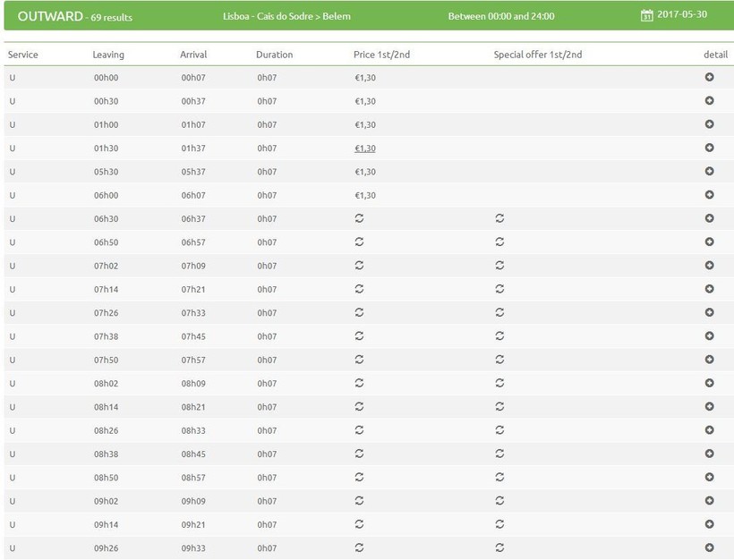Image resolution: width=734 pixels, height=560 pixels.
Task: Expand detail for the 01h30 departure
Action: pos(709,148)
